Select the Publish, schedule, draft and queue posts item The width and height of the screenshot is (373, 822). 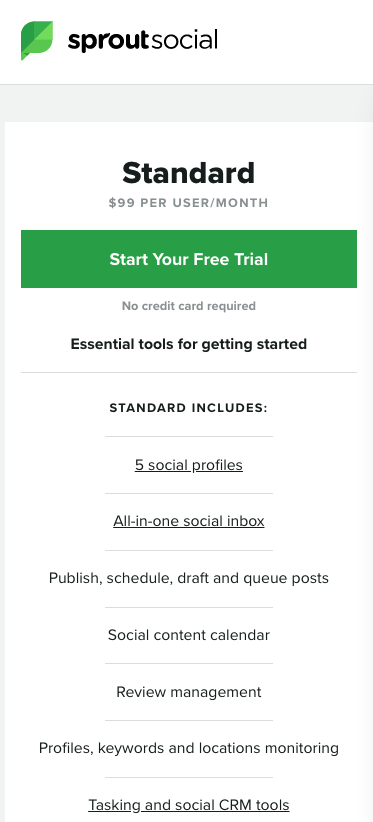point(189,578)
